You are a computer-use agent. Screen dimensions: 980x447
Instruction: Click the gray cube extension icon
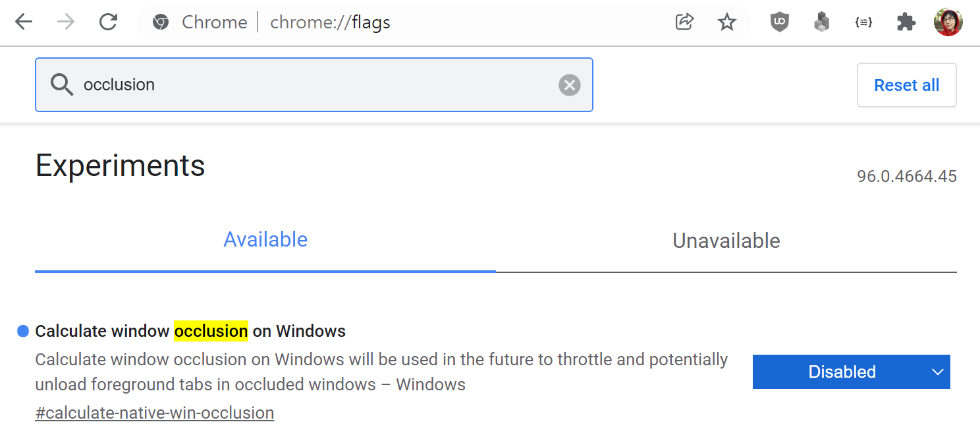coord(822,22)
